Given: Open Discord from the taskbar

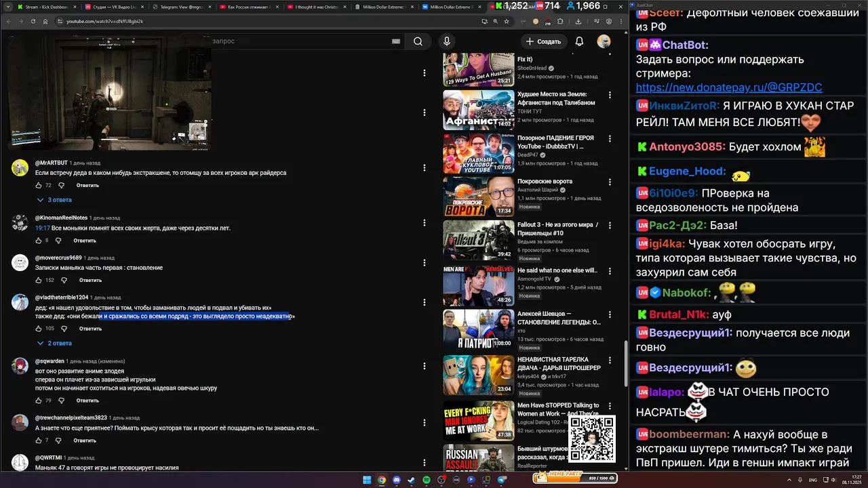Looking at the screenshot, I should click(x=397, y=480).
